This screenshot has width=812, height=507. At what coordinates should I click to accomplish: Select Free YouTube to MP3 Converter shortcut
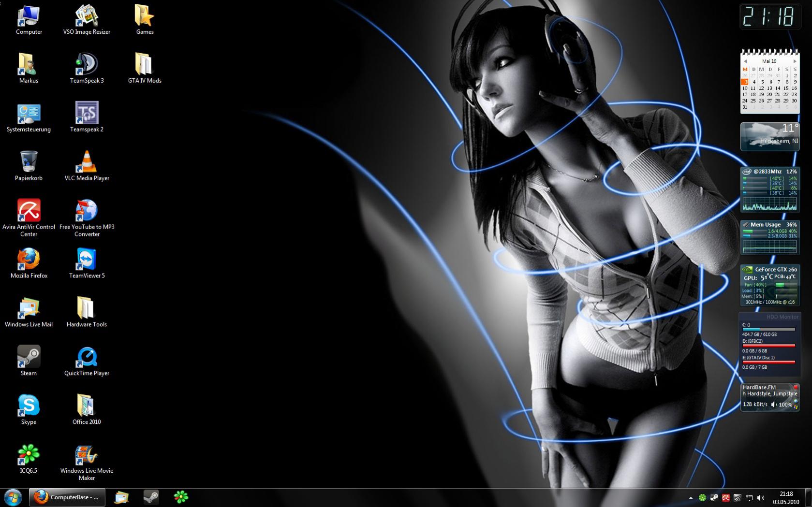(87, 217)
